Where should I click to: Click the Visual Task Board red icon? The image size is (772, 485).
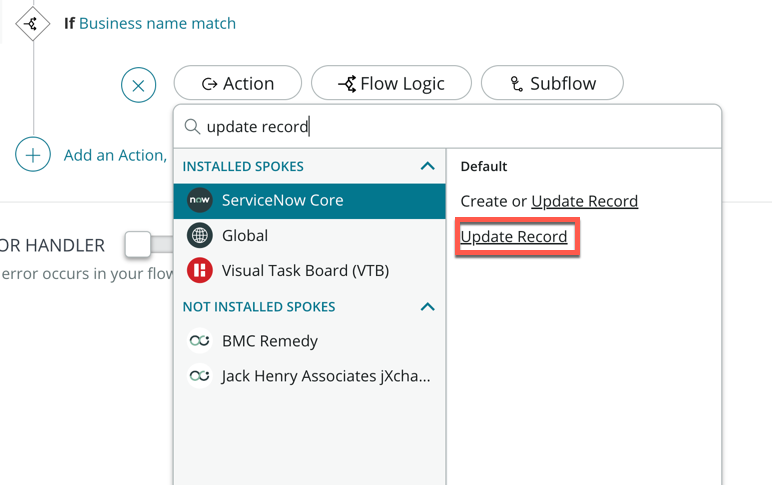point(200,271)
